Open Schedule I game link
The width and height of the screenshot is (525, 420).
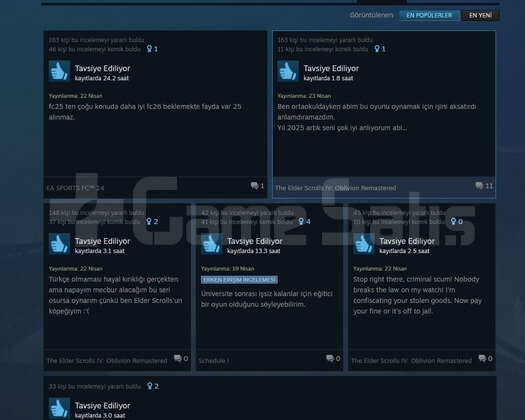pyautogui.click(x=214, y=361)
